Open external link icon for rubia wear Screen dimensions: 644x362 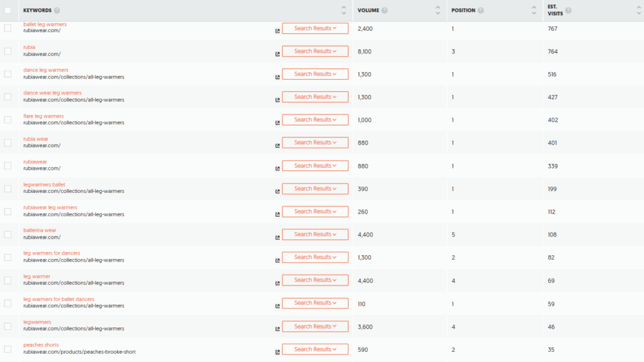(277, 146)
